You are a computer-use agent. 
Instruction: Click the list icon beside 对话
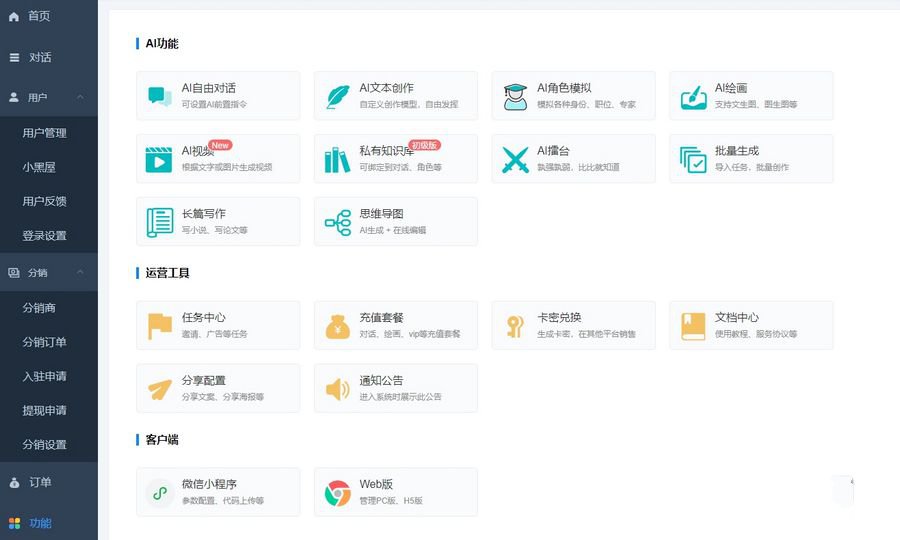(x=14, y=57)
